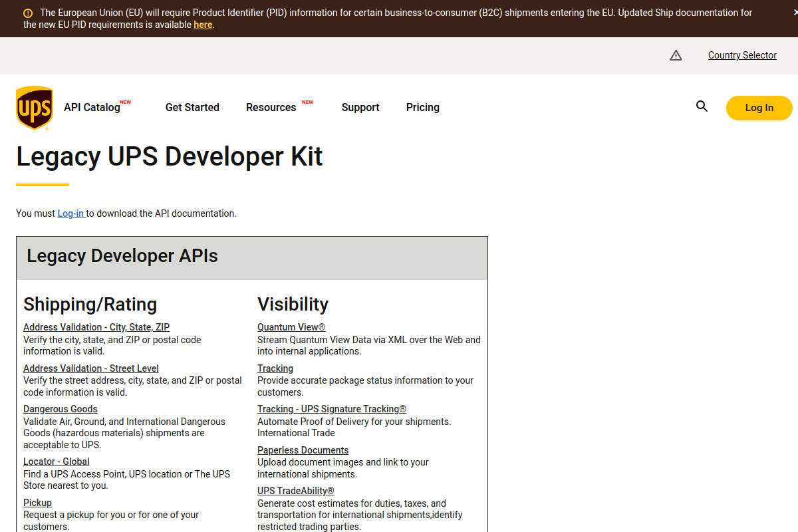Open the Tracking API link
Screen dimensions: 798x532
tap(275, 368)
